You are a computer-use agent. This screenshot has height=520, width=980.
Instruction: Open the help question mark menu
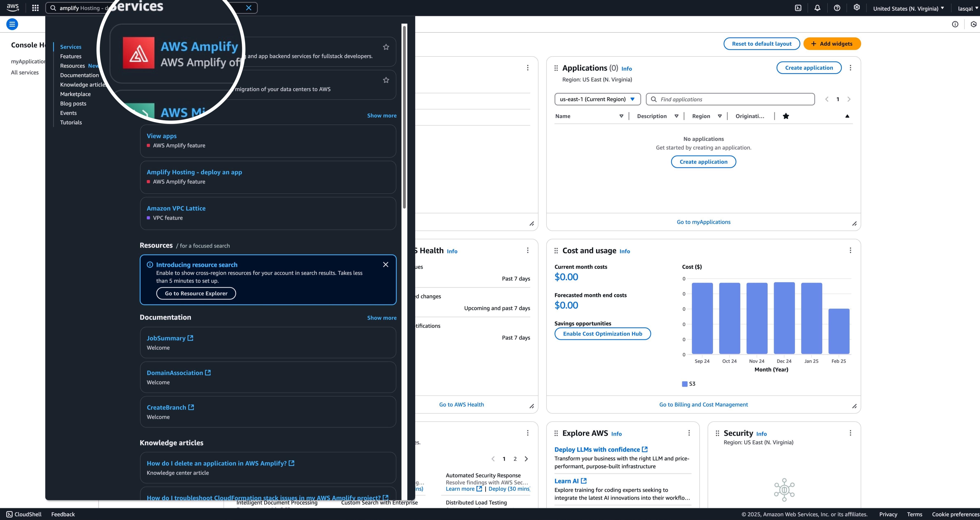(837, 8)
